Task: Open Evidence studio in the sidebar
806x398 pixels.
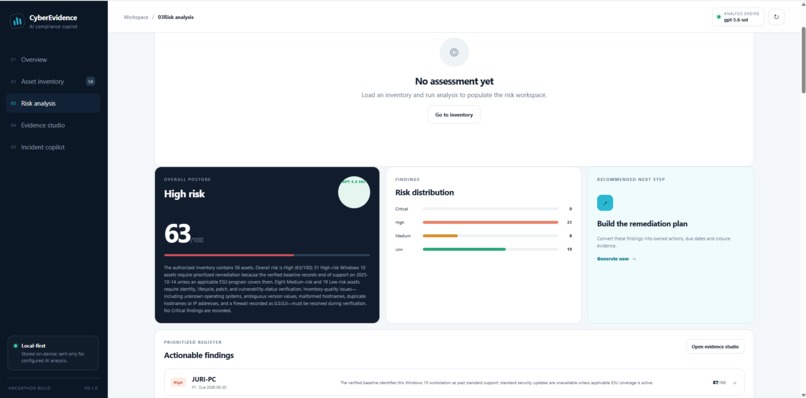Action: coord(53,125)
